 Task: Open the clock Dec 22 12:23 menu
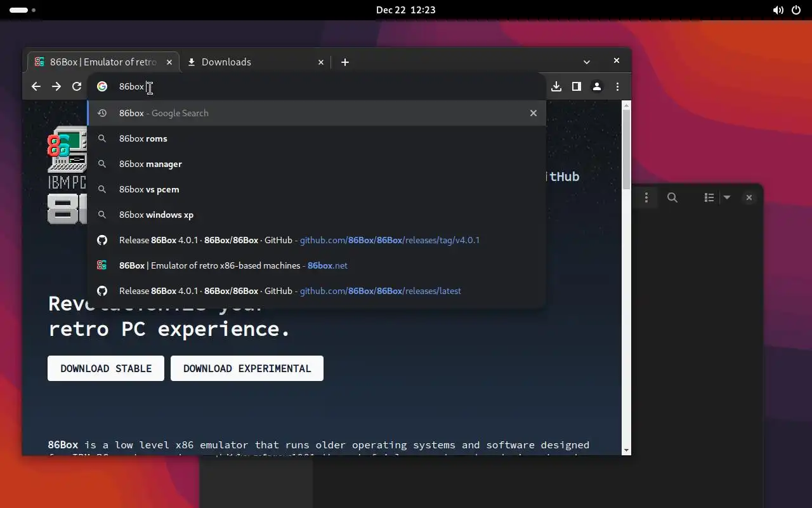pos(406,10)
